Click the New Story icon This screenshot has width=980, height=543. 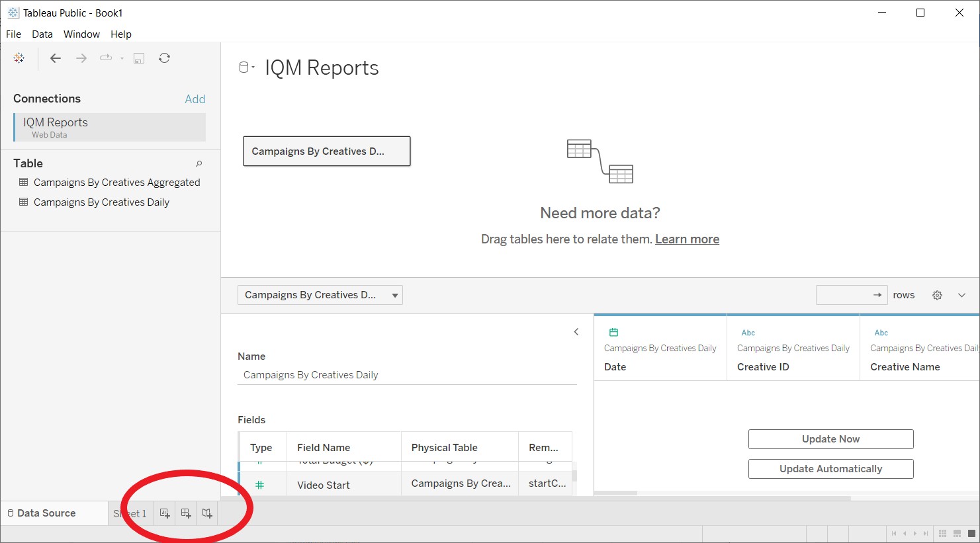pos(207,513)
